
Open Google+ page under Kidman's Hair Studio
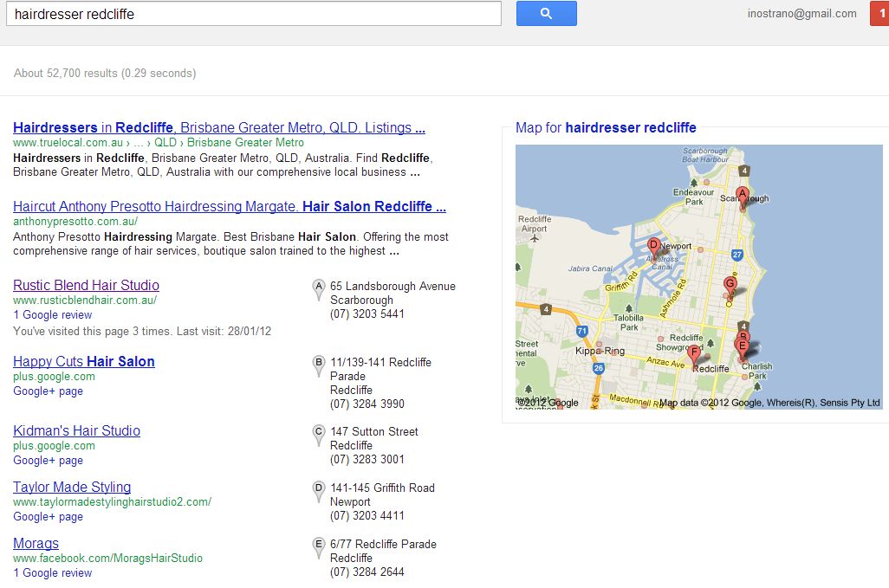click(48, 460)
